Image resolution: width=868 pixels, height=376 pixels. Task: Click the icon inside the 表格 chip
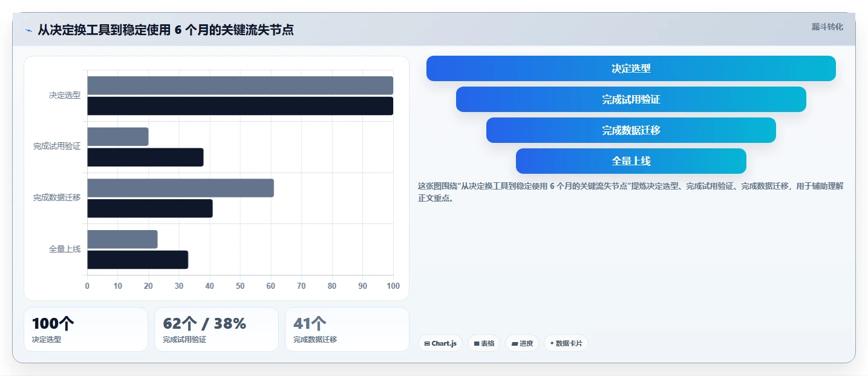477,343
